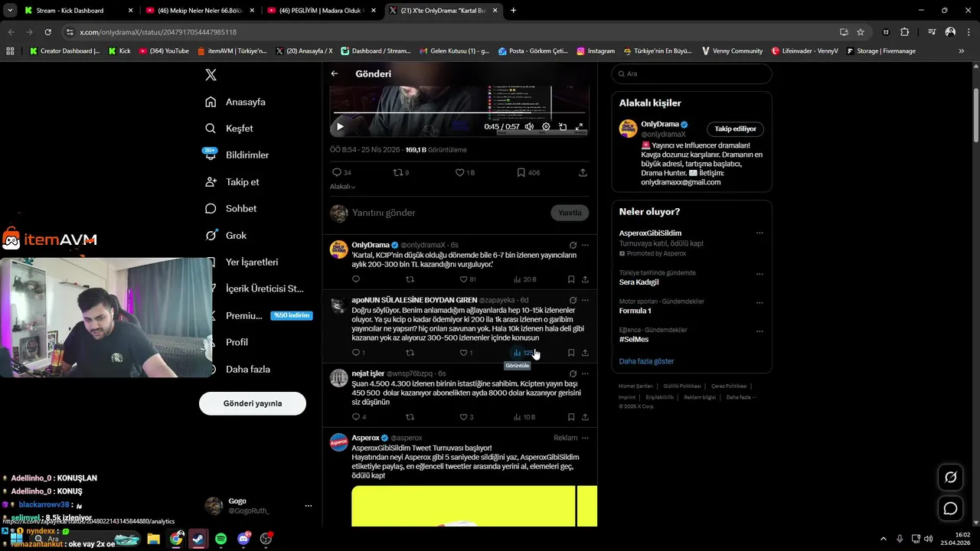Like nejat işler comment with 3 likes
The width and height of the screenshot is (980, 551).
coord(466,417)
